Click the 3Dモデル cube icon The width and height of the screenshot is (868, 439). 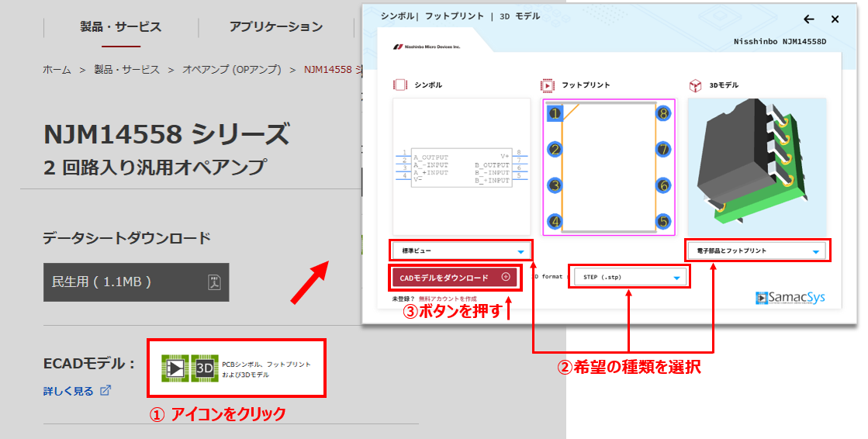(695, 85)
